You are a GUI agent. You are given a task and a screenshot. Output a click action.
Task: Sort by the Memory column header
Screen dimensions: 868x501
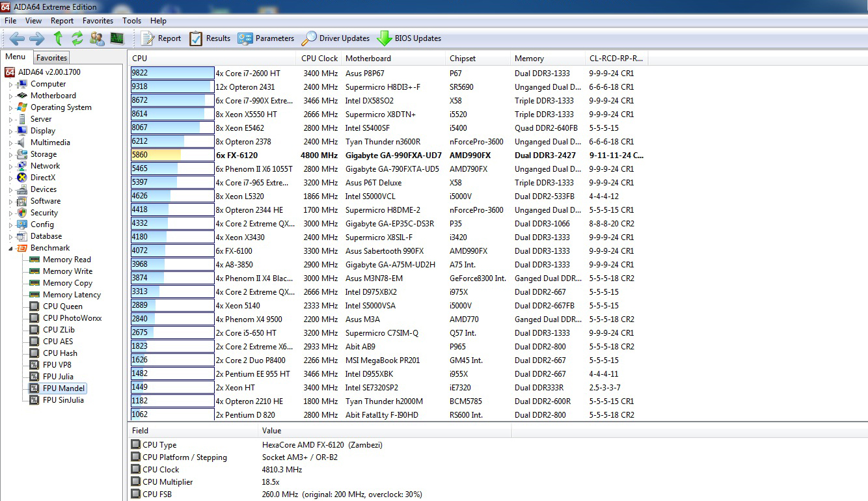coord(547,59)
